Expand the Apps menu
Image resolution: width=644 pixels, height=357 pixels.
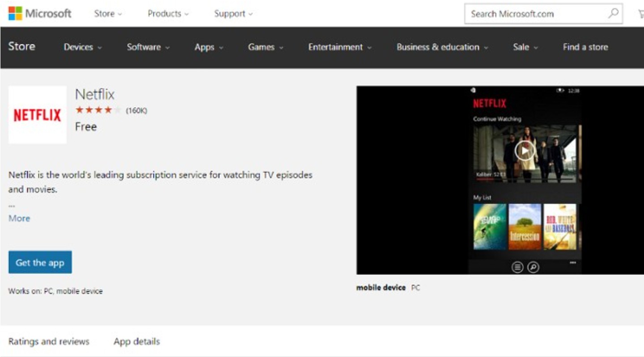point(209,47)
